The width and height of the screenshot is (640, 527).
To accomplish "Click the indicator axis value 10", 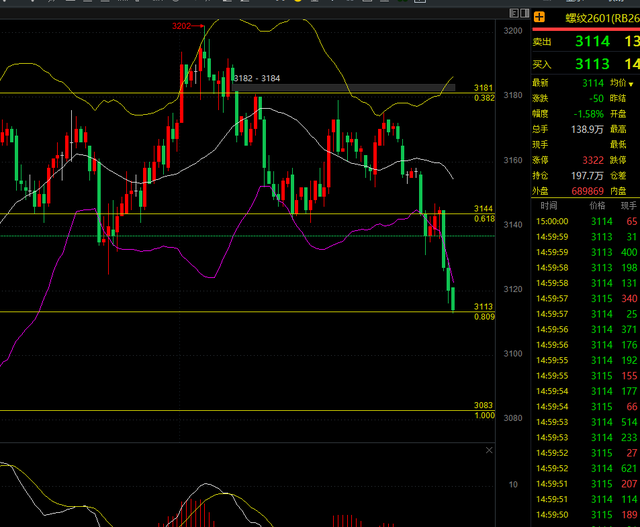I will tap(513, 485).
